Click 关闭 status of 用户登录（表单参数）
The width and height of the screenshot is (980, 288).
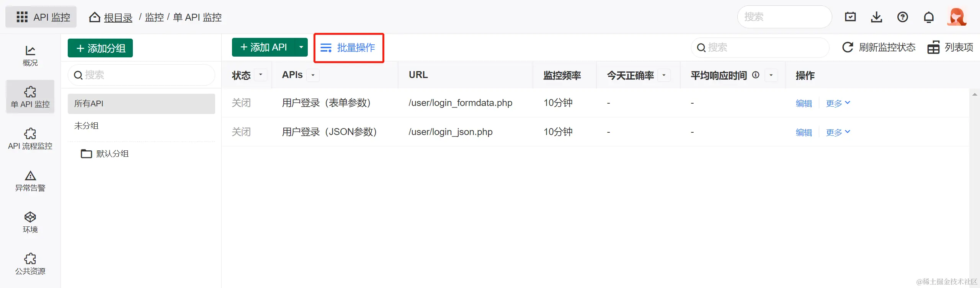click(x=241, y=103)
